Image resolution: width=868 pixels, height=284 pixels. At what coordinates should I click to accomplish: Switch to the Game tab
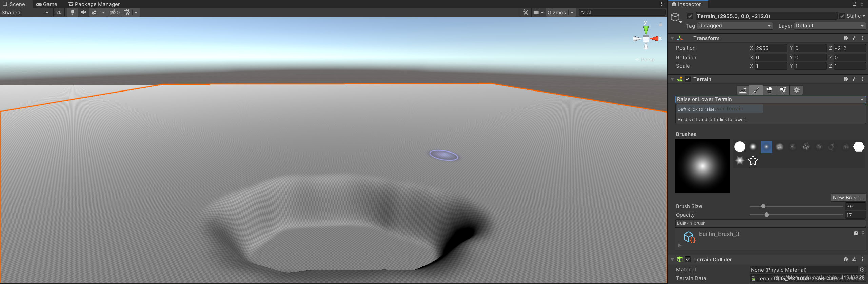click(x=47, y=4)
